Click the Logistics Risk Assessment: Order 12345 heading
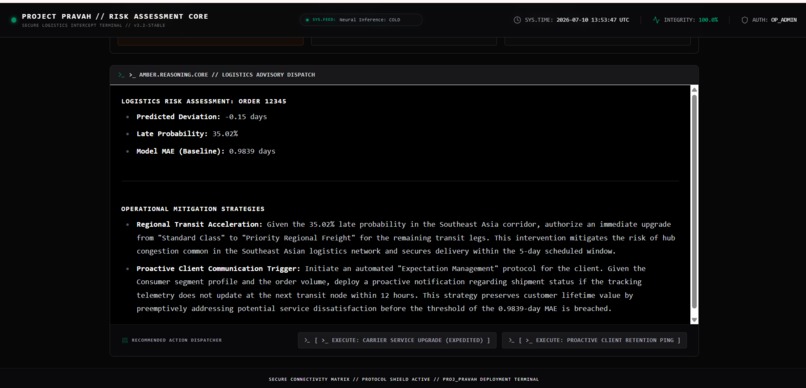This screenshot has width=806, height=388. (x=204, y=101)
